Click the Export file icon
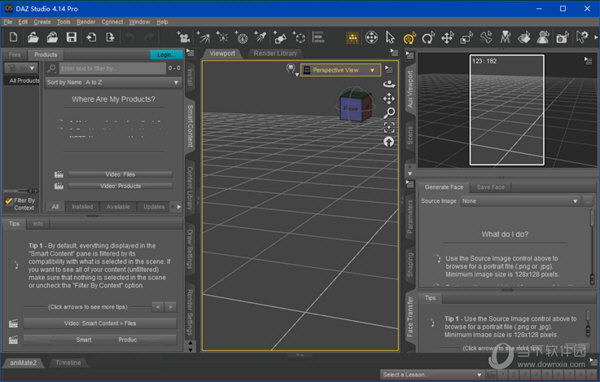This screenshot has height=382, width=600. coord(110,38)
